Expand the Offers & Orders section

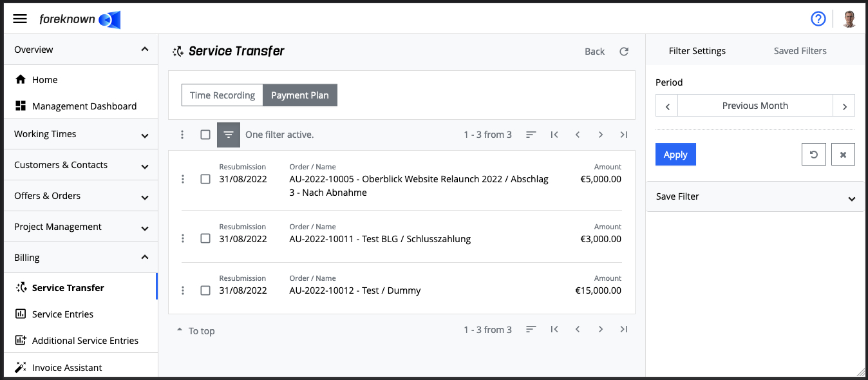pos(80,196)
